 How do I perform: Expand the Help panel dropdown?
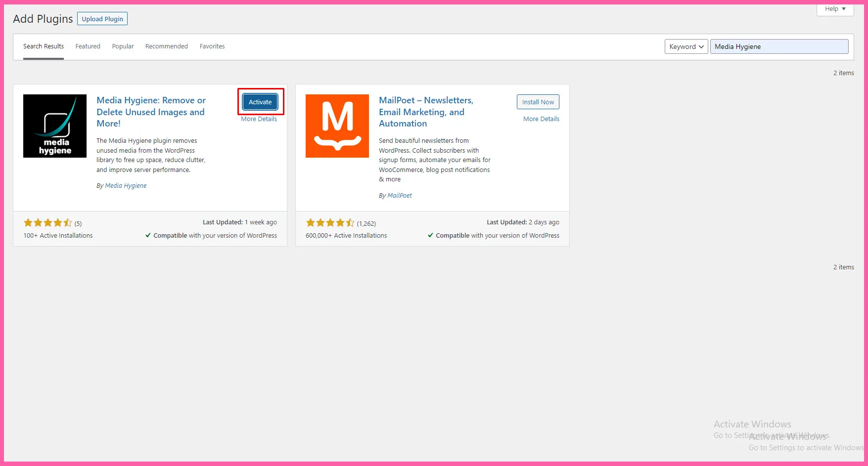(x=835, y=9)
